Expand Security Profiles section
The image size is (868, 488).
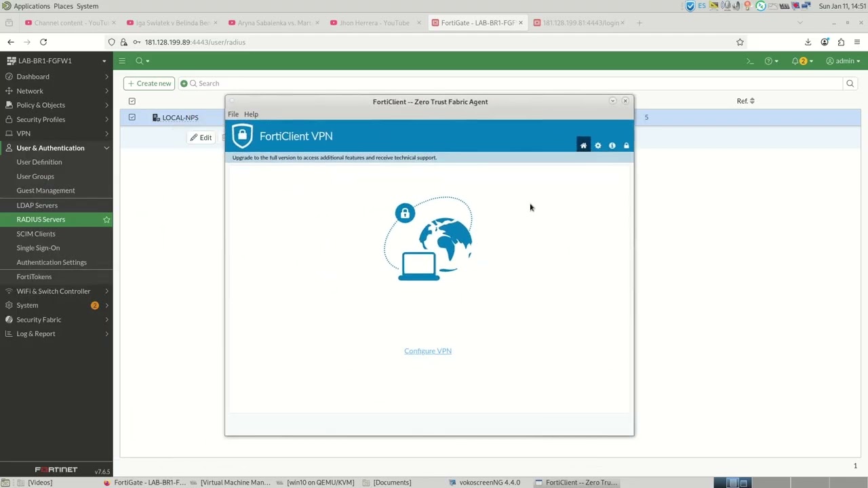56,119
